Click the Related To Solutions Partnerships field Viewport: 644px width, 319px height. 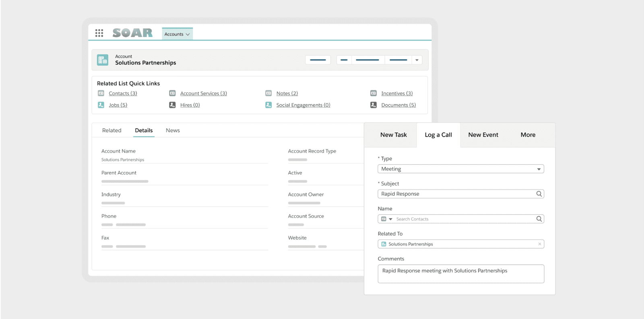click(x=461, y=244)
